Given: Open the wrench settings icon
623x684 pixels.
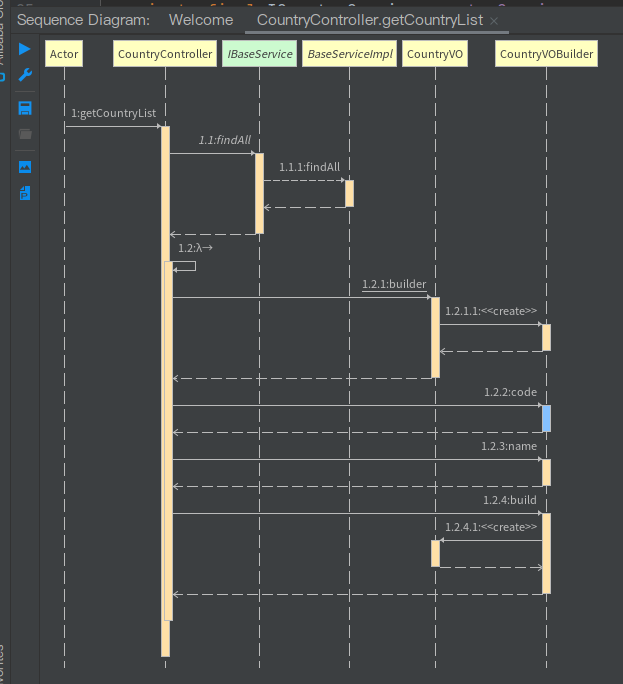Looking at the screenshot, I should [x=25, y=75].
